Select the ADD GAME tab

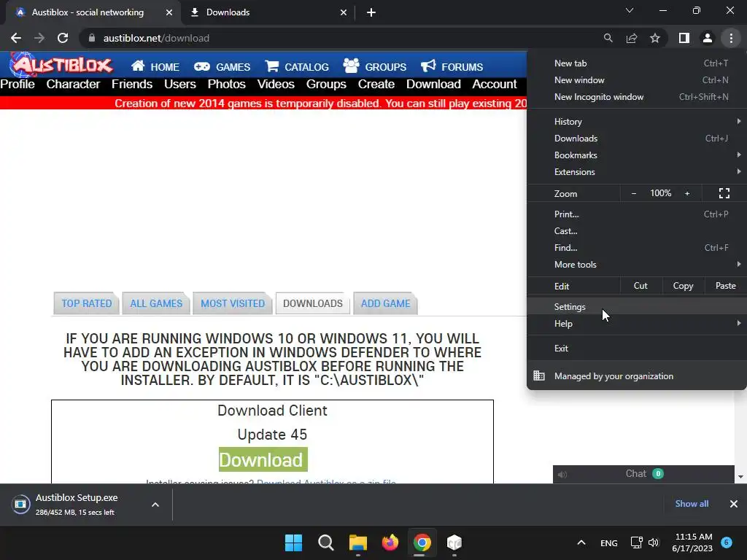[x=385, y=303]
